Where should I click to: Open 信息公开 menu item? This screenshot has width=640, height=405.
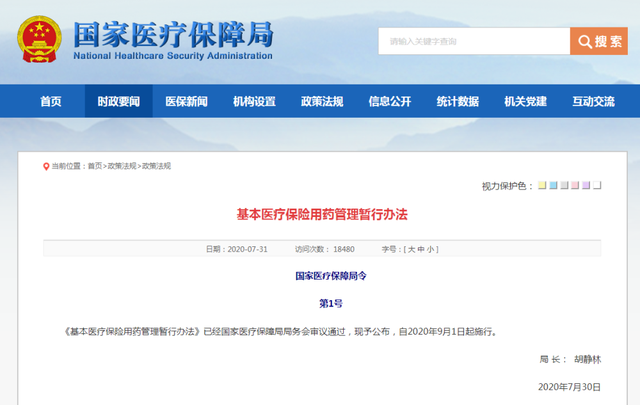(x=390, y=101)
